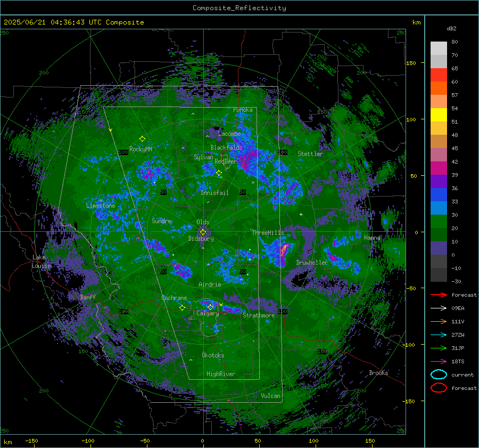The height and width of the screenshot is (448, 479).
Task: Click the Vulcan label
Action: click(x=270, y=396)
